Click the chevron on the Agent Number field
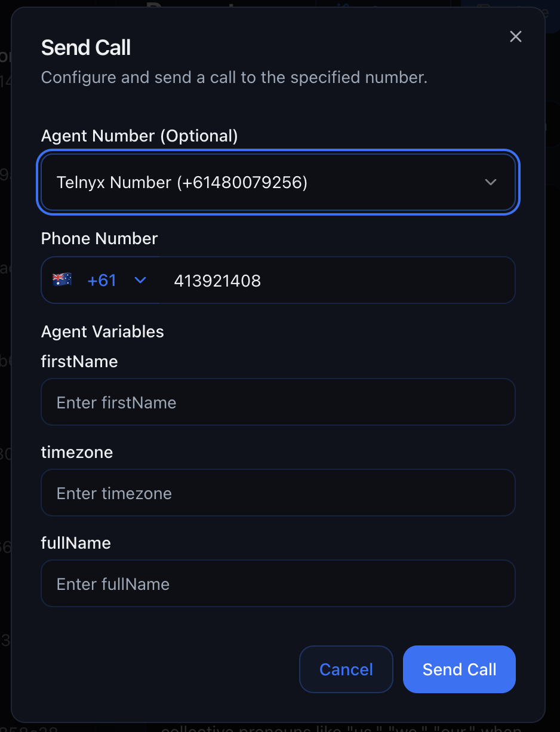560x732 pixels. coord(490,182)
